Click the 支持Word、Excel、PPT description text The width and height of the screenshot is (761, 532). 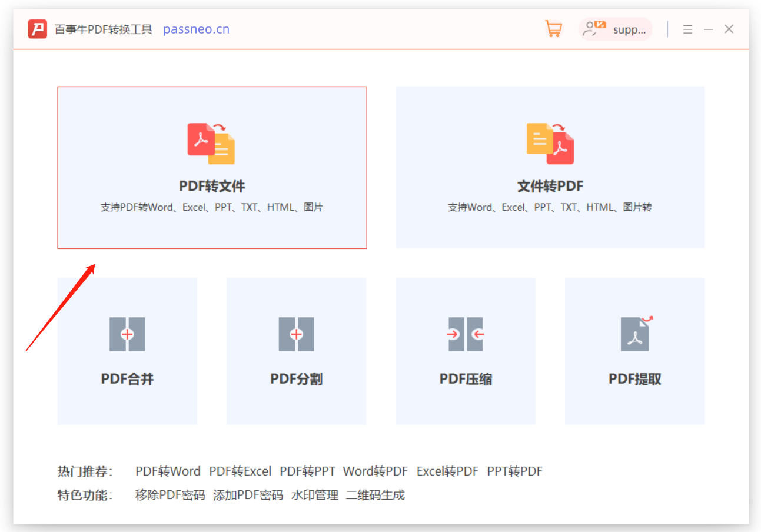(x=550, y=207)
